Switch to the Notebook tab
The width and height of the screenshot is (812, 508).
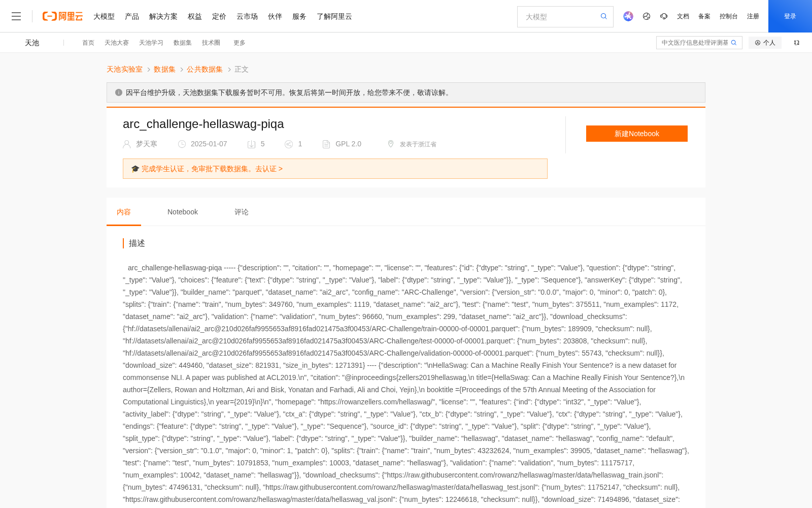[x=183, y=212]
